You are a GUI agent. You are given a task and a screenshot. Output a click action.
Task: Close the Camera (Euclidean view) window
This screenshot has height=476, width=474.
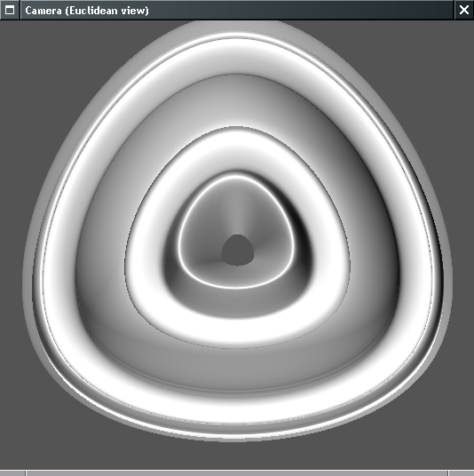point(464,10)
